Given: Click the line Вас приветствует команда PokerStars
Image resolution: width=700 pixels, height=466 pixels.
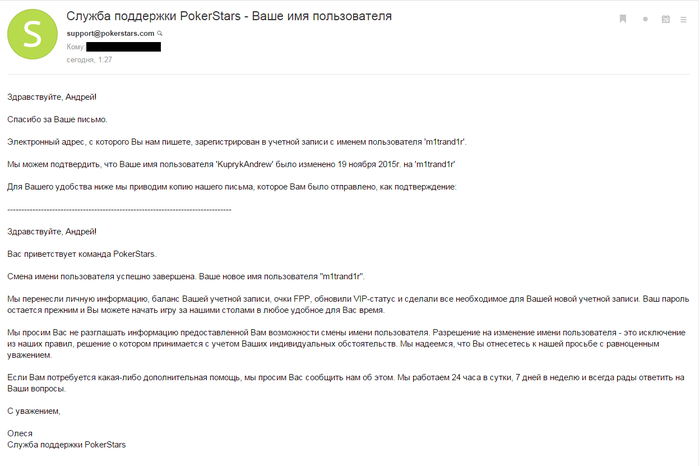Looking at the screenshot, I should point(82,254).
